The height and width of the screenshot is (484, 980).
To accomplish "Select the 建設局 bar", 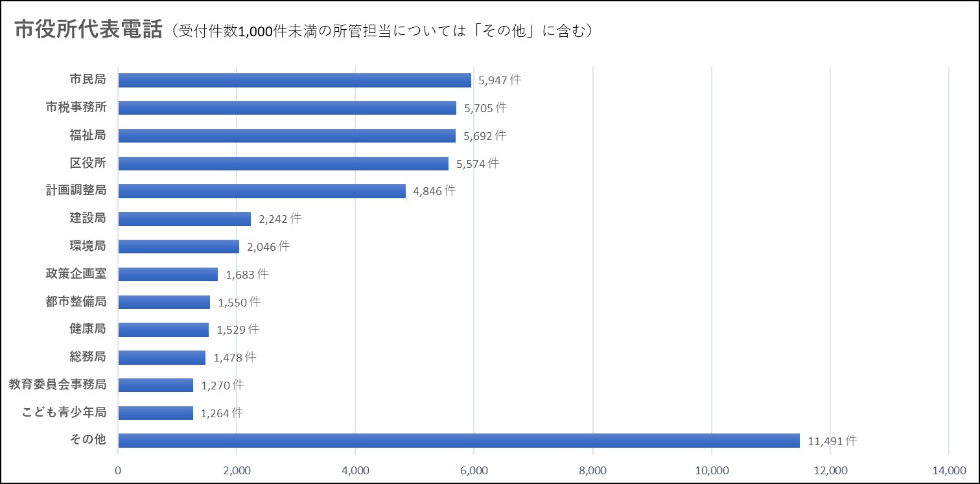I will pos(184,219).
